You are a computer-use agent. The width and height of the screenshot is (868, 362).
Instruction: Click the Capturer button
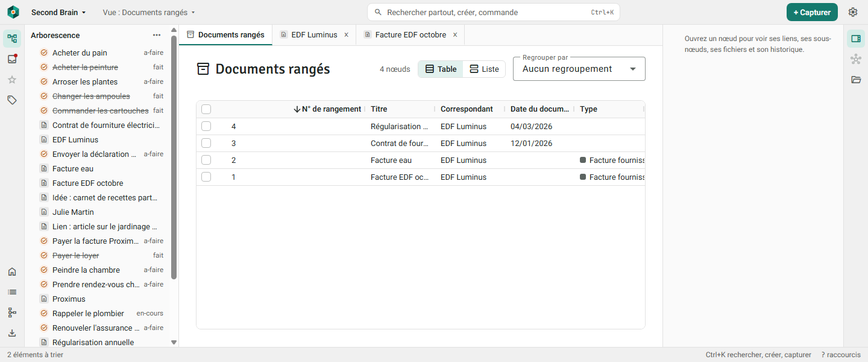tap(812, 12)
